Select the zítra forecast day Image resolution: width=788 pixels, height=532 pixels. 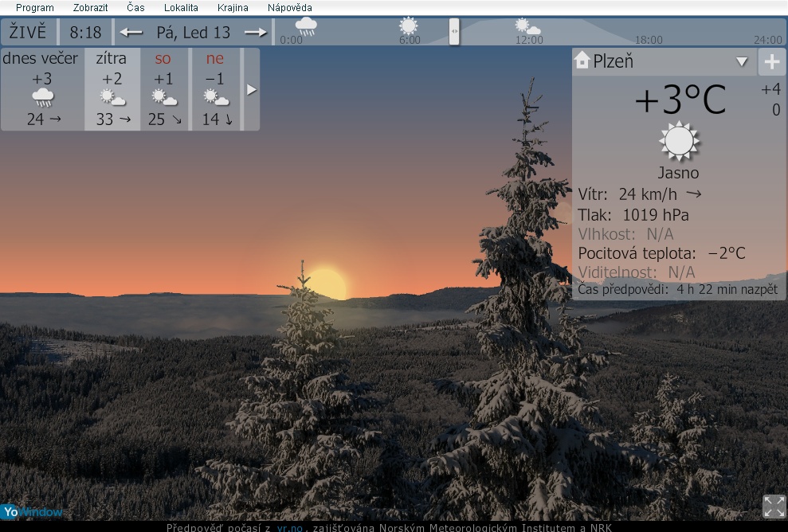112,88
